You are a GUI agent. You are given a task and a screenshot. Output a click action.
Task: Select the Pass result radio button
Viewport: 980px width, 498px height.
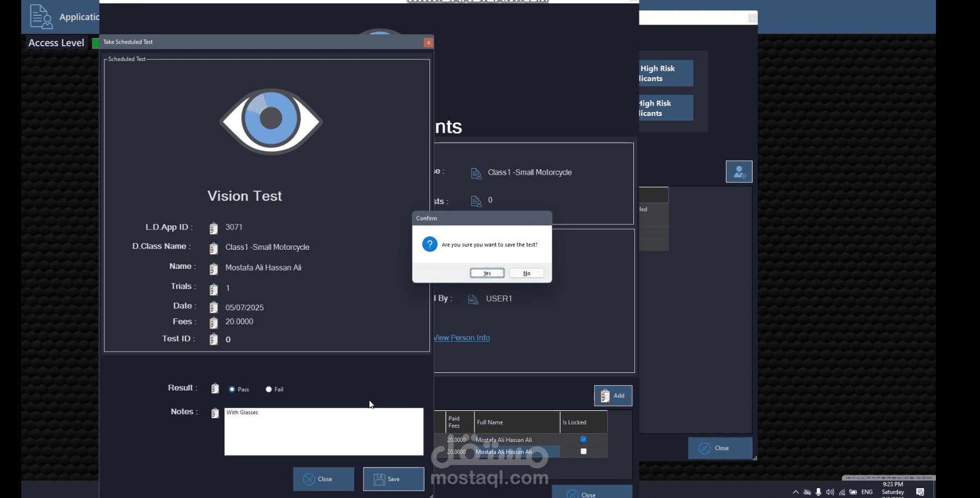(232, 389)
